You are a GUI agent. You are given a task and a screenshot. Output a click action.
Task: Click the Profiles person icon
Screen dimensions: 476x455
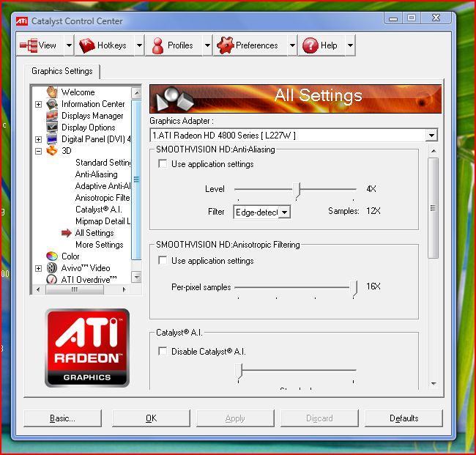tap(157, 45)
